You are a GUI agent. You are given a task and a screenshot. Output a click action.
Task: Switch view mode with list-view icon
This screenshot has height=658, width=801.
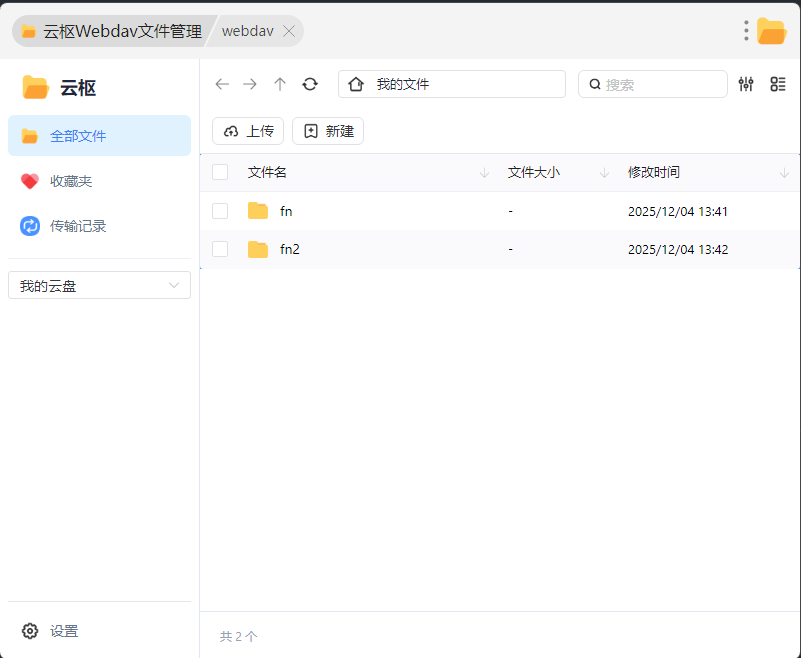click(x=778, y=84)
